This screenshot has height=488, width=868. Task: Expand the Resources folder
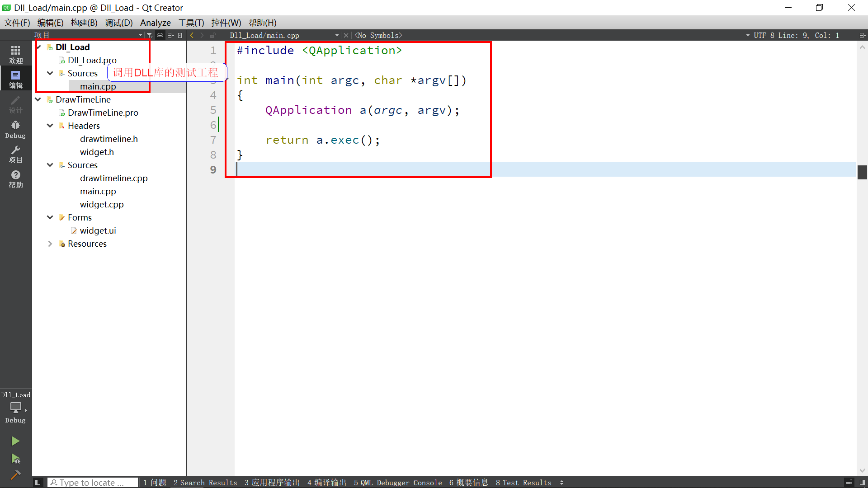coord(50,244)
